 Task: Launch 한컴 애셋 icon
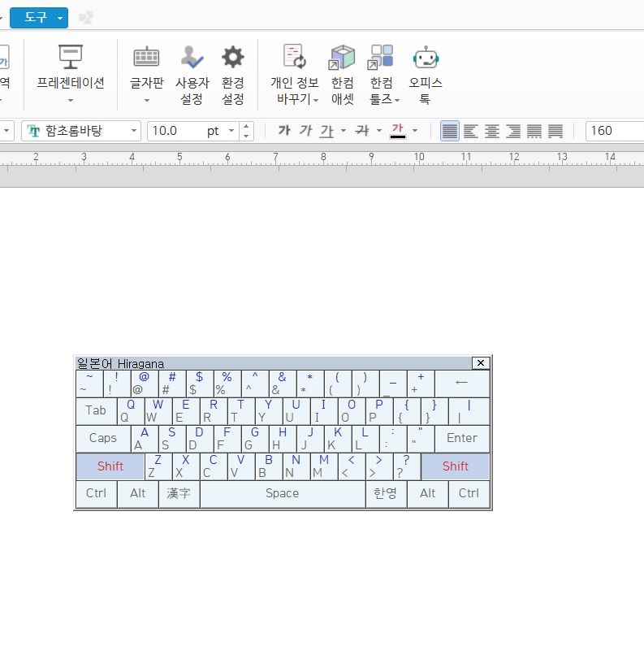(342, 57)
